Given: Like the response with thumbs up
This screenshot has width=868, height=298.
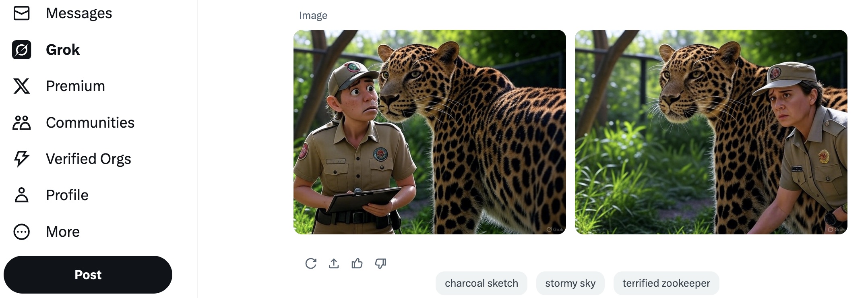Looking at the screenshot, I should click(x=357, y=263).
